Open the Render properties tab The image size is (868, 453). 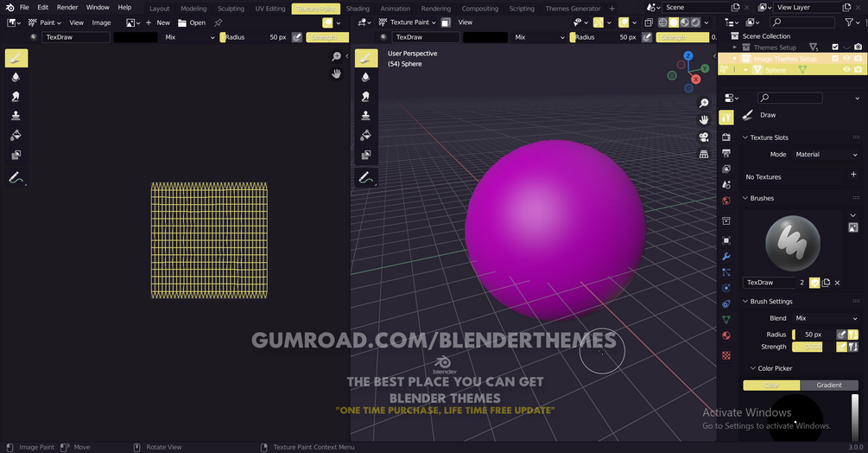(726, 137)
